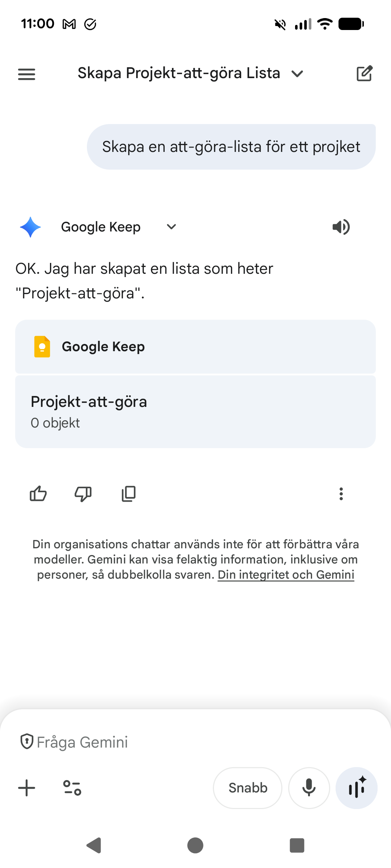Start Gemini Live with sparkle waveform button

click(x=357, y=788)
